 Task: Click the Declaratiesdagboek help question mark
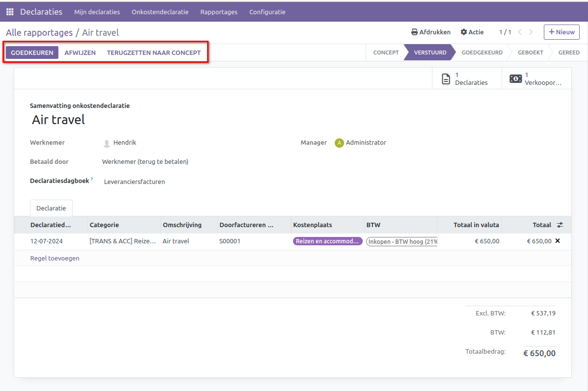[92, 180]
